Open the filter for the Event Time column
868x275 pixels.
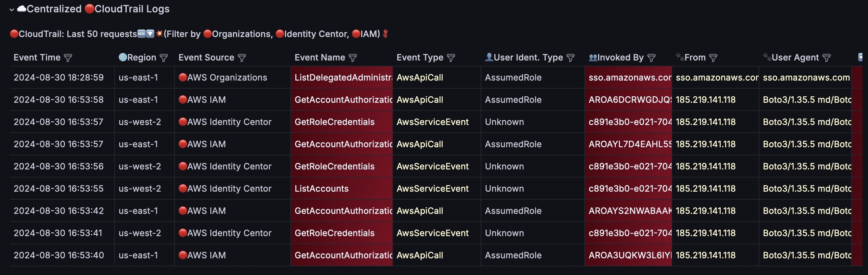(68, 58)
